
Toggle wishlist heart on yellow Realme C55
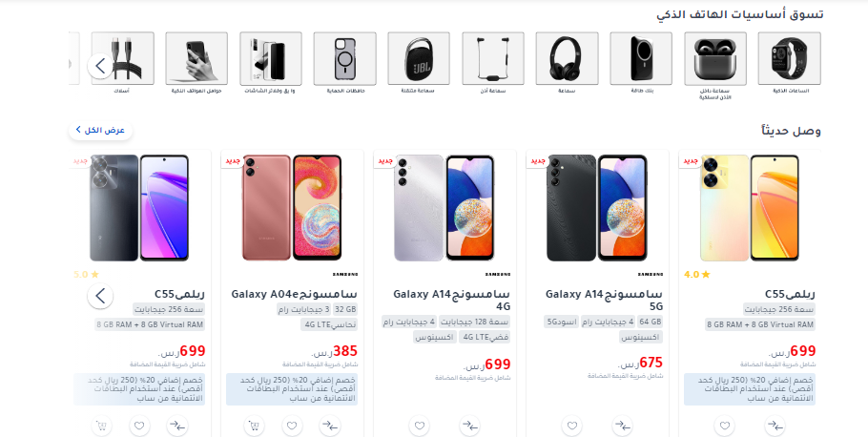725,426
